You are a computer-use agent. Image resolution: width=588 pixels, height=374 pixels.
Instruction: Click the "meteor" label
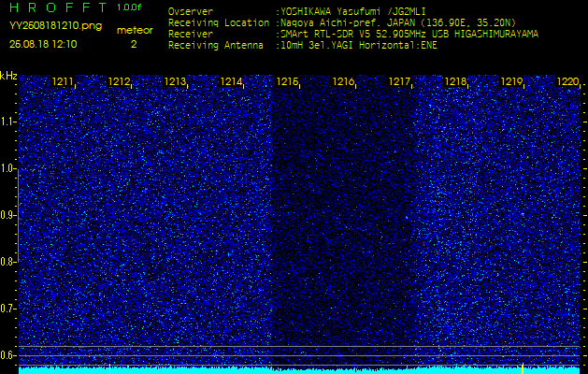point(135,30)
